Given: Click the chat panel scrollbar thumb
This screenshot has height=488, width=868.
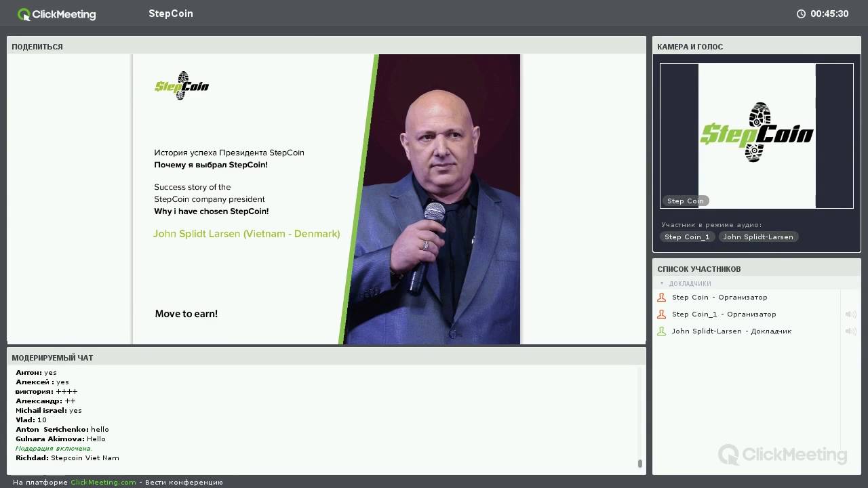Looking at the screenshot, I should click(x=639, y=464).
